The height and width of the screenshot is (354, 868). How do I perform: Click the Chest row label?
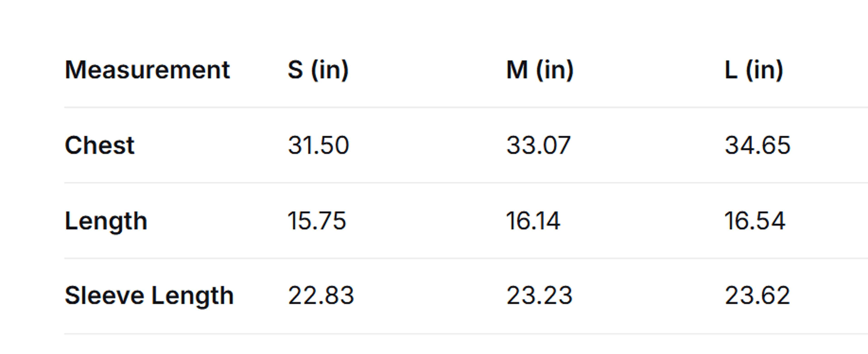(x=99, y=145)
